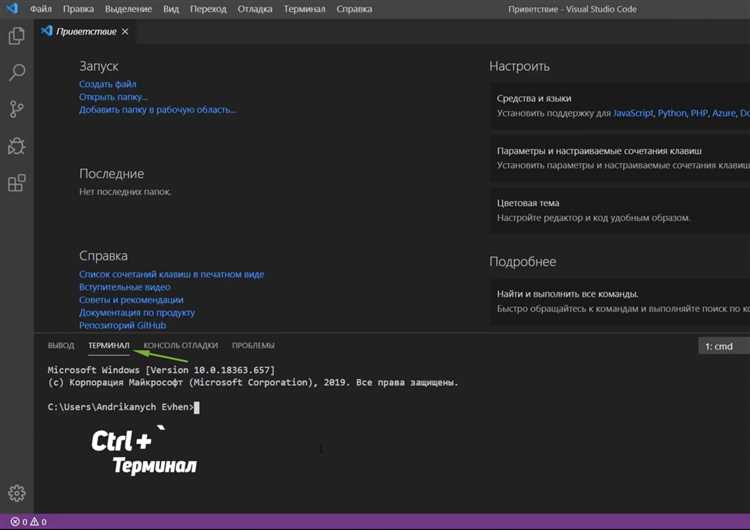The width and height of the screenshot is (750, 530).
Task: Open the Source Control view icon
Action: point(17,109)
